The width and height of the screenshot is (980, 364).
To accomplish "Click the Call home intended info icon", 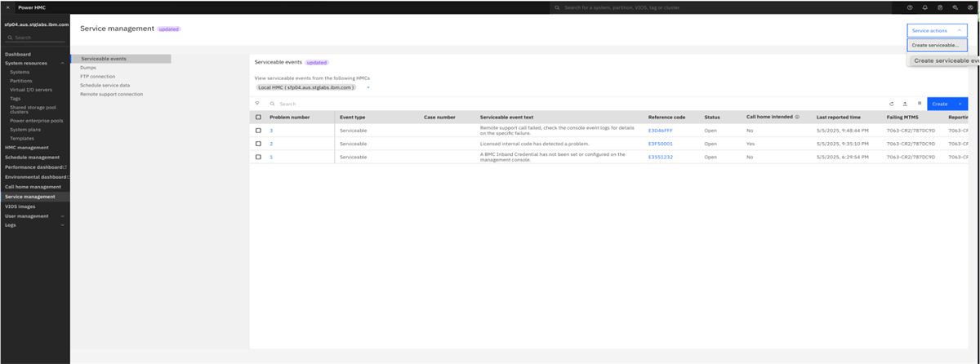I will coord(797,117).
